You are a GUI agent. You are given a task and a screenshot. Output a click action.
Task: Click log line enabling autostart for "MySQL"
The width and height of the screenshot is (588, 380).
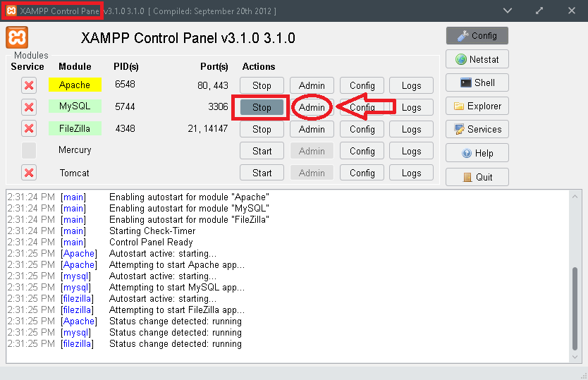click(189, 208)
